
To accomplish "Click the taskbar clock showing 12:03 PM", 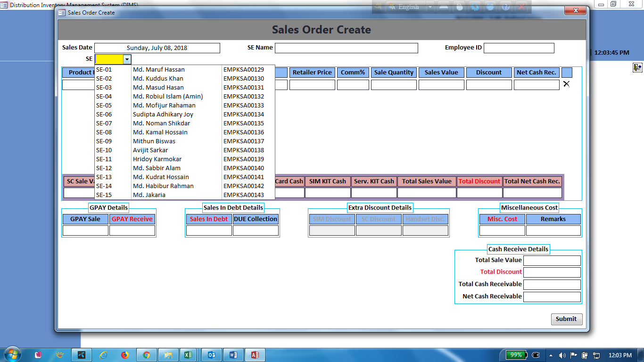I will pos(620,355).
